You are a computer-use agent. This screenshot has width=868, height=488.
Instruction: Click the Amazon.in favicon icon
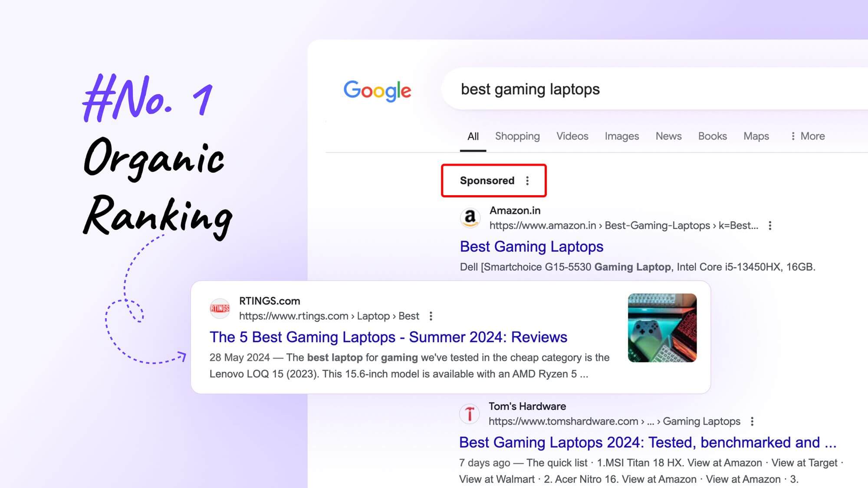tap(470, 217)
